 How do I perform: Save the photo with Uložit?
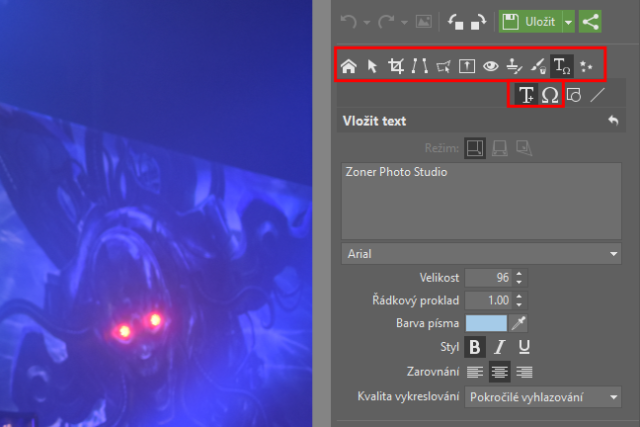[x=530, y=22]
